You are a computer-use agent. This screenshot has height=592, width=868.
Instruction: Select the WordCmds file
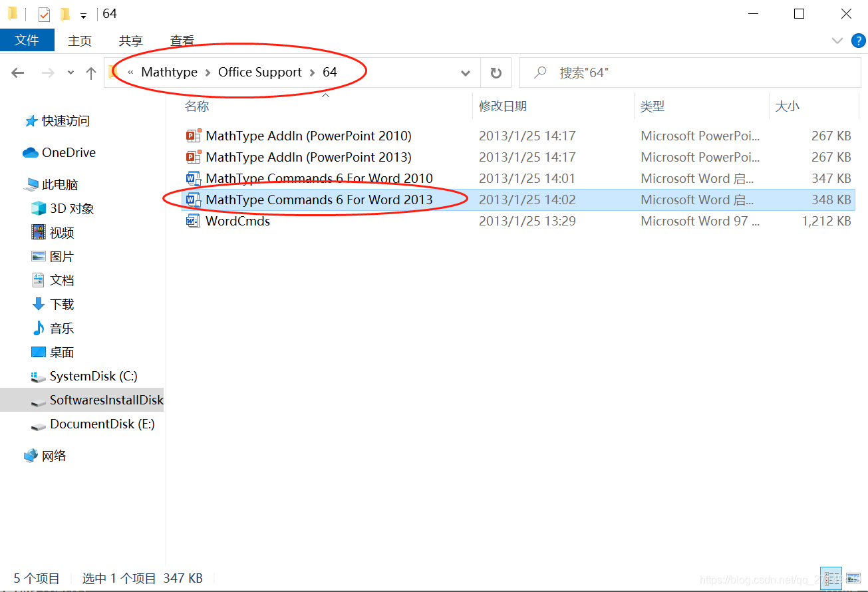coord(238,221)
